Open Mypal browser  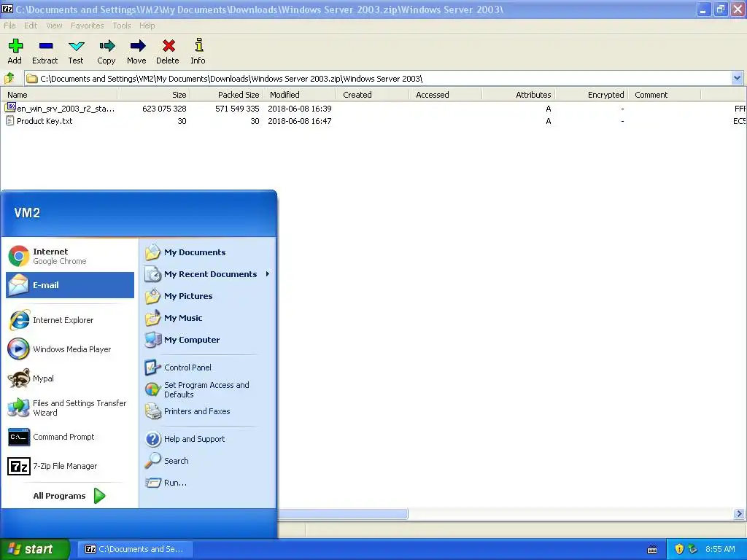point(69,378)
